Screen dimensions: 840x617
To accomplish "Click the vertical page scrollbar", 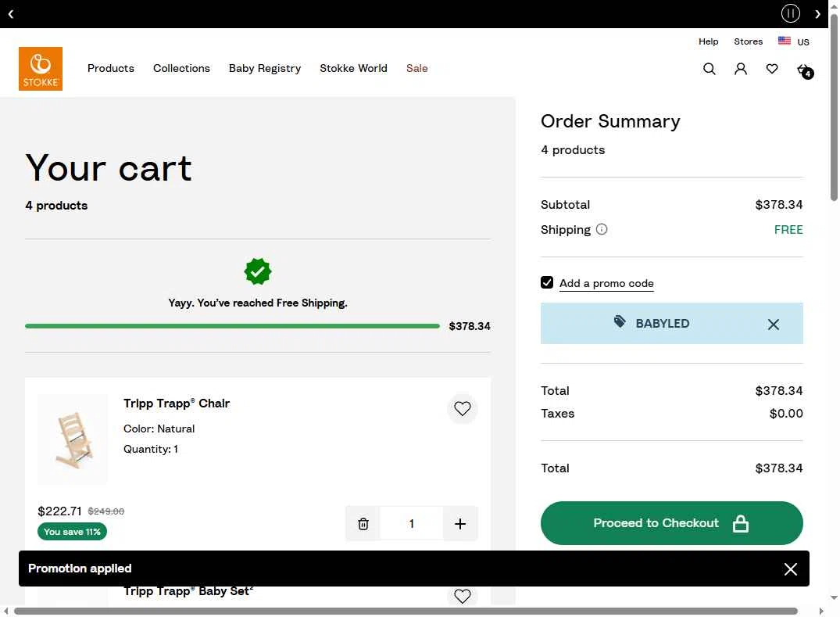I will click(834, 107).
